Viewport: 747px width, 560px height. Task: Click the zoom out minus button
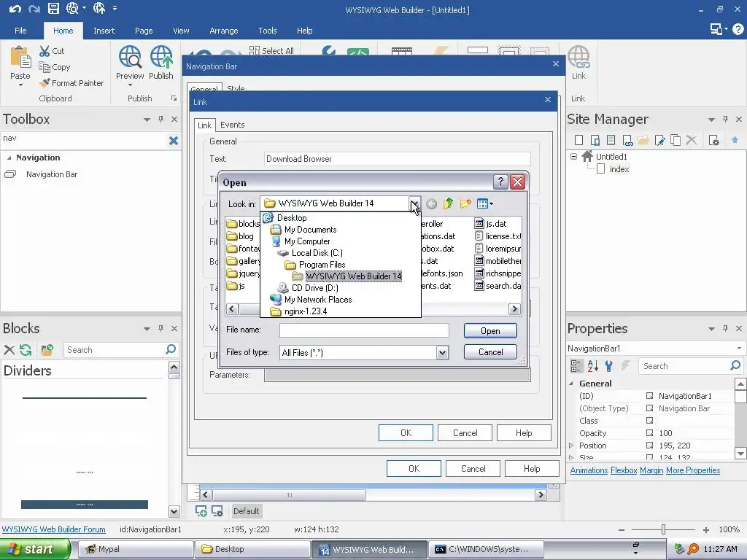[622, 529]
